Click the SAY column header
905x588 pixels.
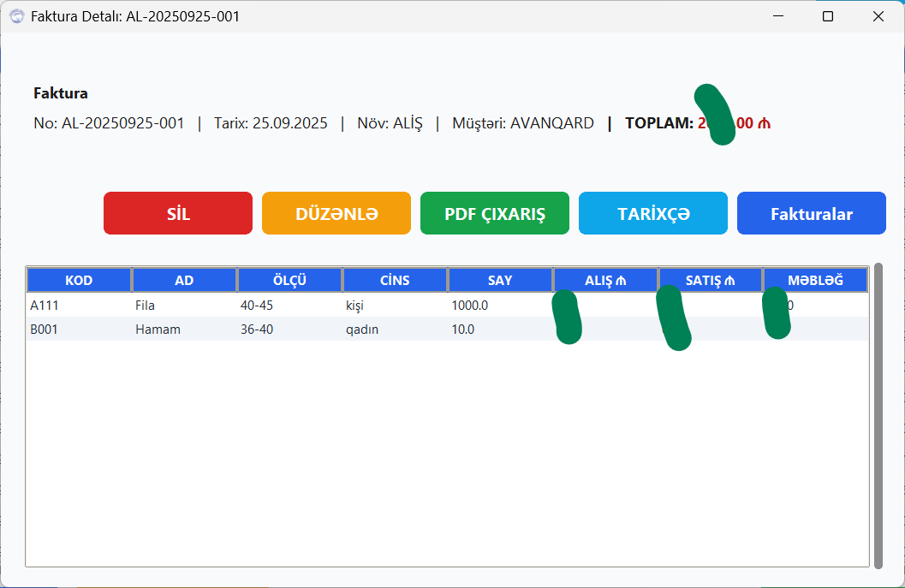click(500, 279)
